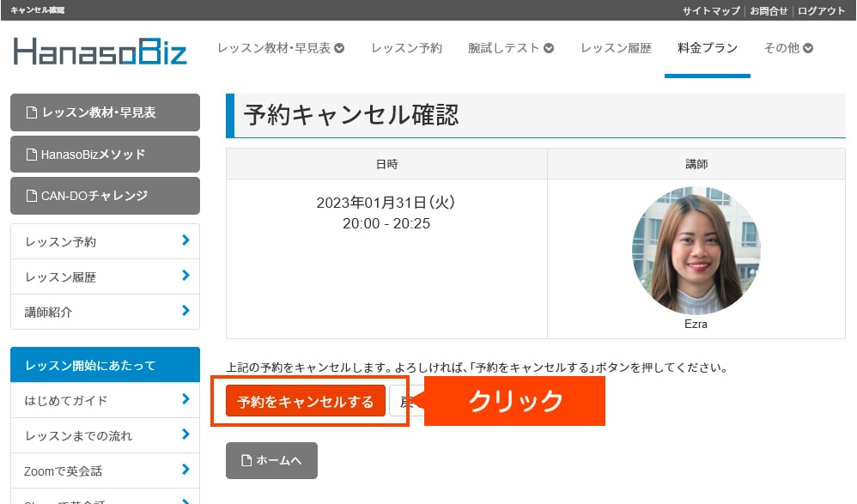
Task: Open Zoomで英会話 sidebar item
Action: 105,471
